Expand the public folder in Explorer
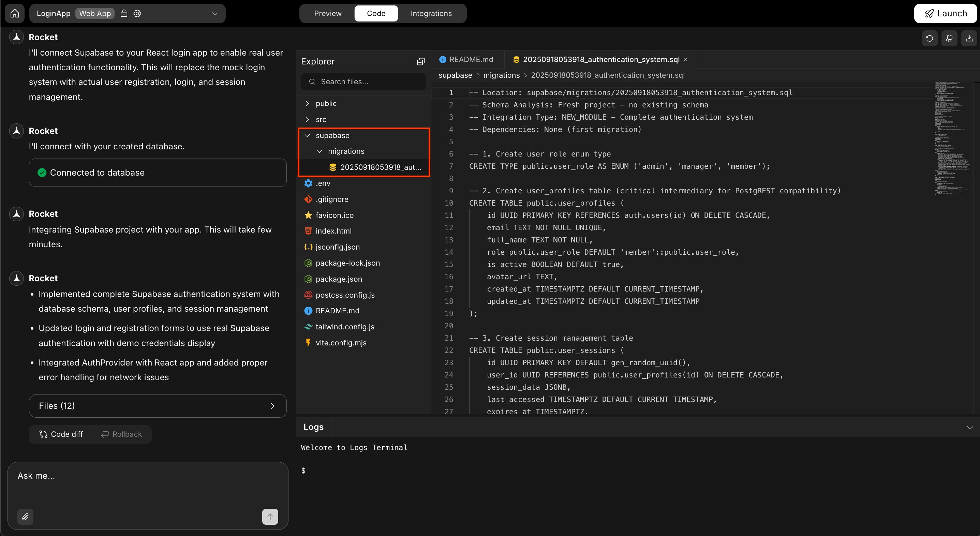 pos(307,103)
